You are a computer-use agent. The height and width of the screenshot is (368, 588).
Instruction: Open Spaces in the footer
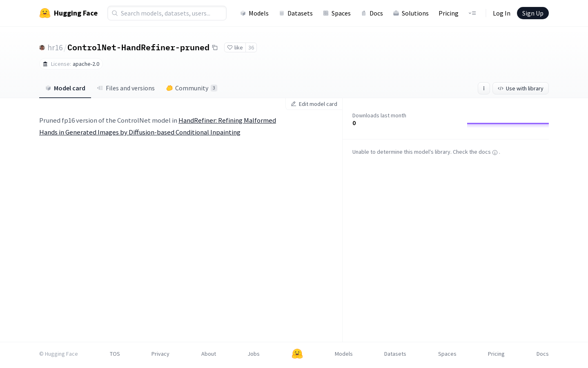(447, 354)
